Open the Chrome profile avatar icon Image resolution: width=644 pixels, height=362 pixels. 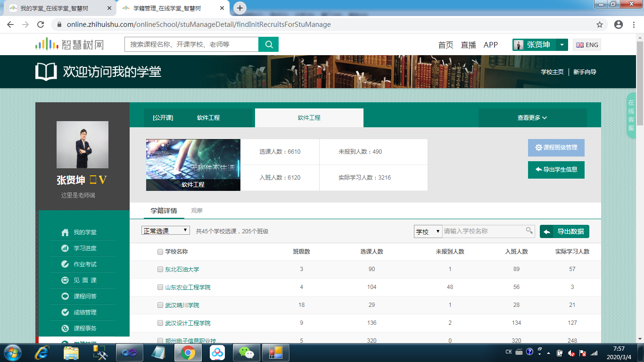619,25
